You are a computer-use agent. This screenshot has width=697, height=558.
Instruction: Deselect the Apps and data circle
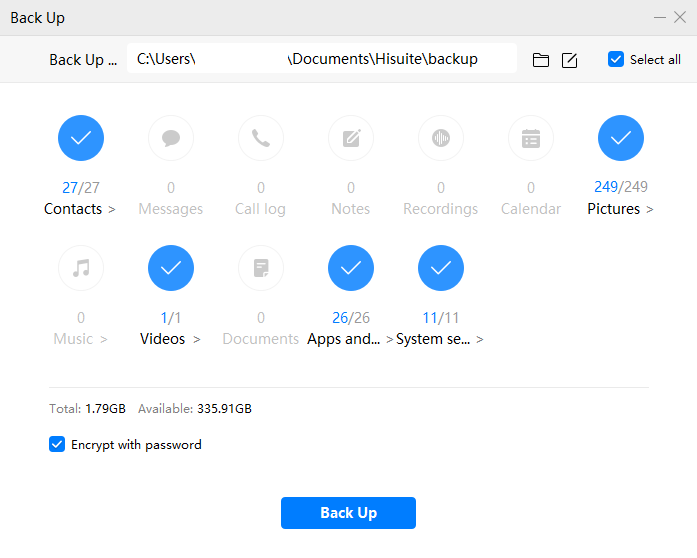coord(351,268)
